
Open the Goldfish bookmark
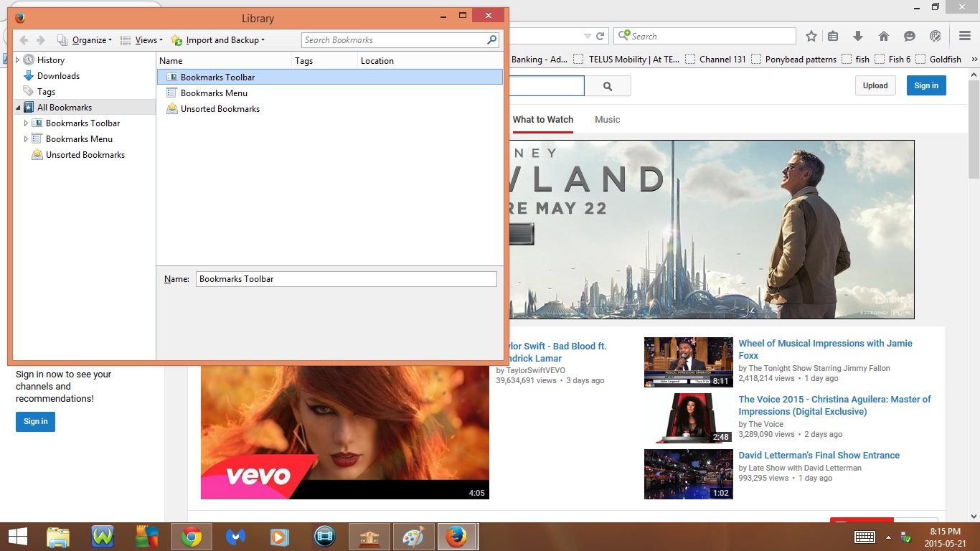click(x=938, y=60)
